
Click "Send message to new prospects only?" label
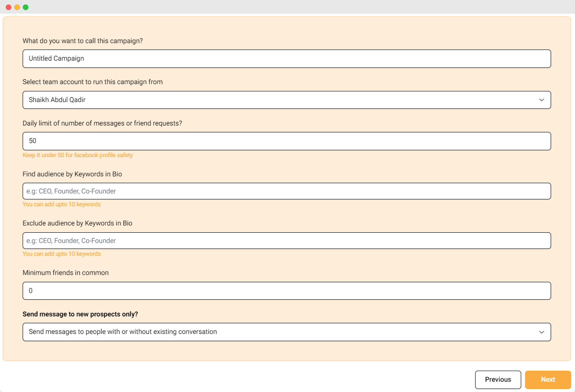click(80, 314)
